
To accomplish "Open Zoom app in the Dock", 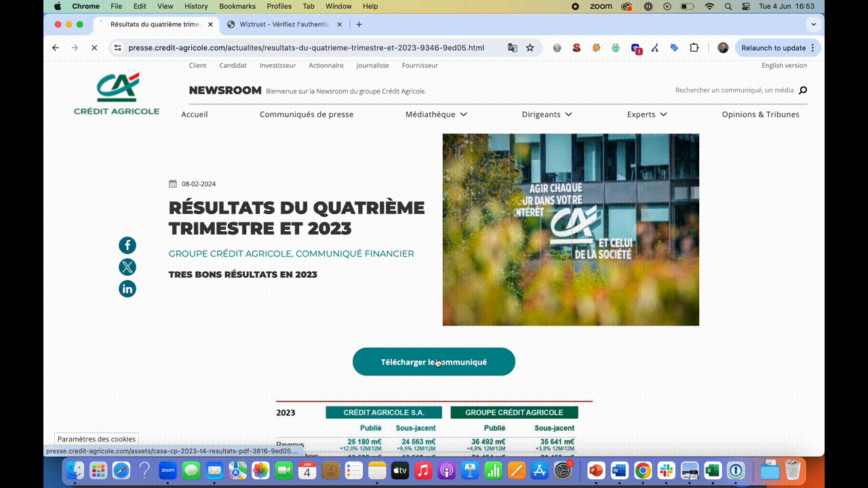I will pyautogui.click(x=167, y=470).
